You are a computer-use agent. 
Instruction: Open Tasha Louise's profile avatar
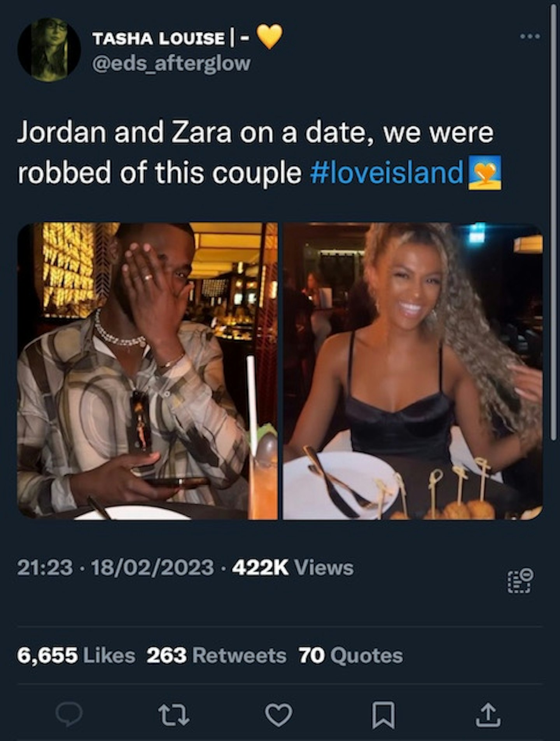click(x=49, y=49)
